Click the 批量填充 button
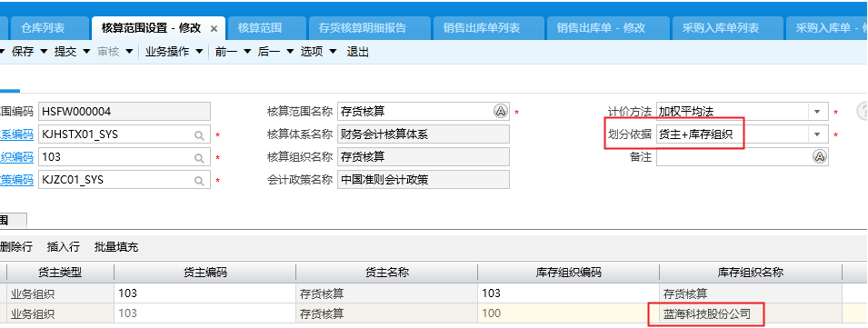This screenshot has height=328, width=868. tap(116, 247)
